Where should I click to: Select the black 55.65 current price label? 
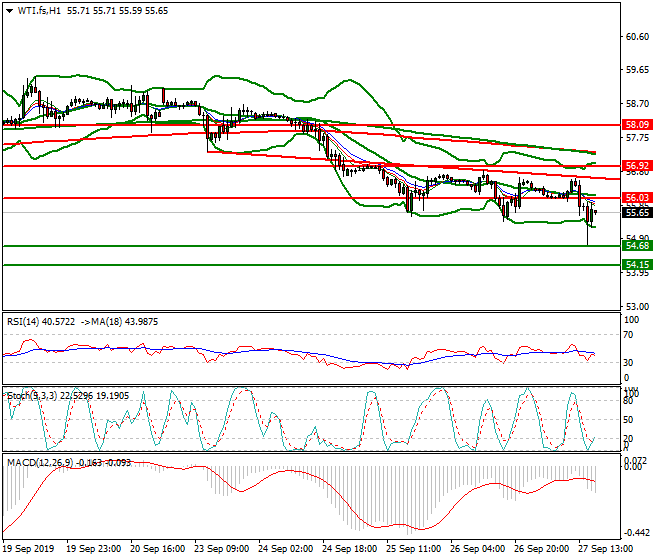click(637, 213)
